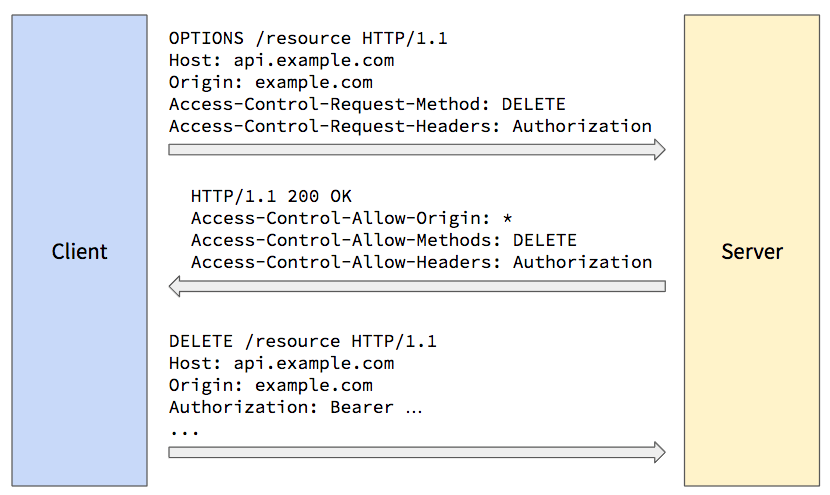Viewport: 830px width, 495px height.
Task: Click the blue Client box
Action: (79, 250)
